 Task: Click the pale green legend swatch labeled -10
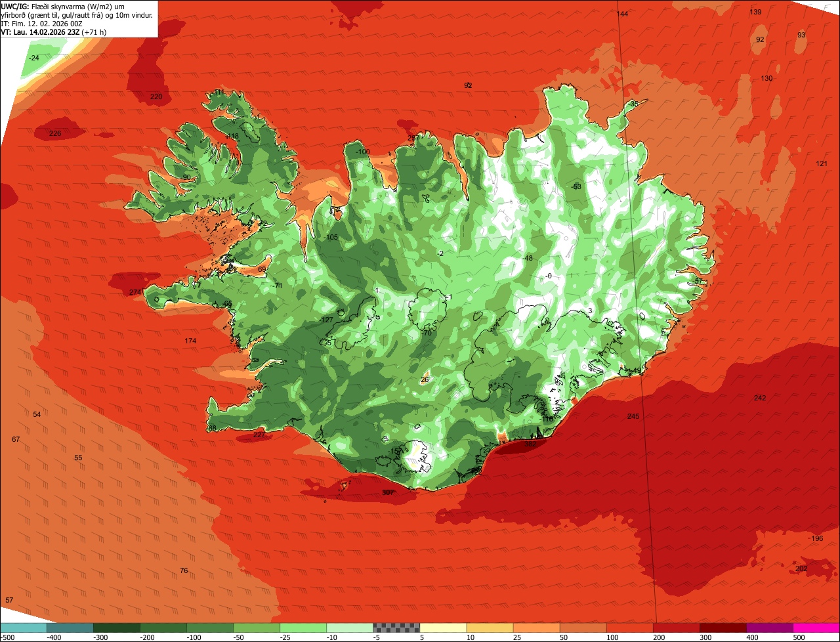(350, 628)
